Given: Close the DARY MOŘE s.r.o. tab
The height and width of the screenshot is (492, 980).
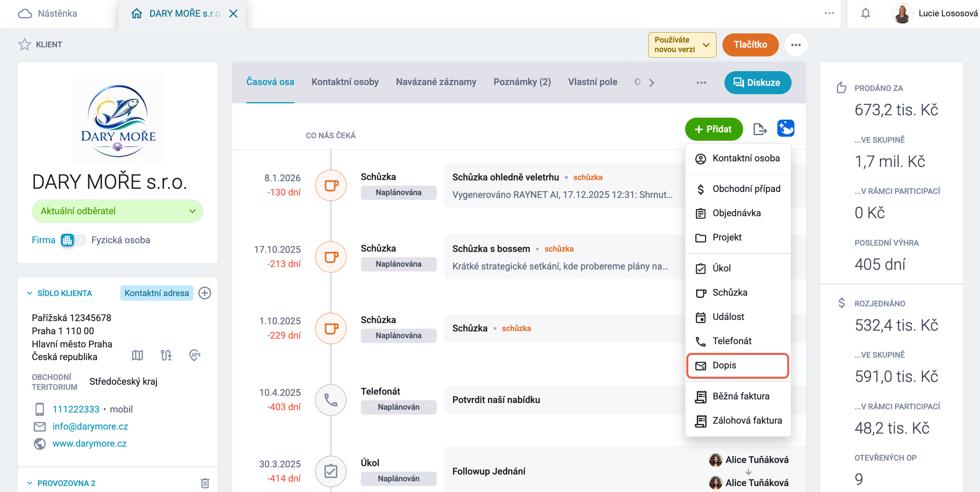Looking at the screenshot, I should [x=233, y=14].
